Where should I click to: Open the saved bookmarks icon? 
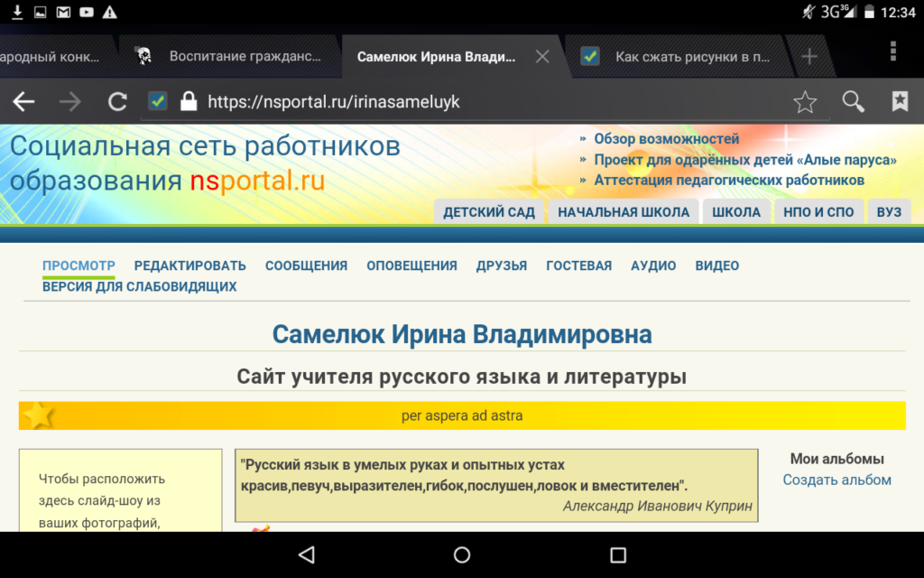[x=900, y=102]
